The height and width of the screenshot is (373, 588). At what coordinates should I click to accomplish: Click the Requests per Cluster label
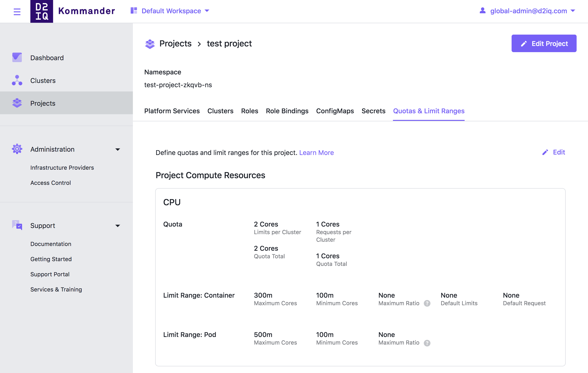pyautogui.click(x=334, y=236)
